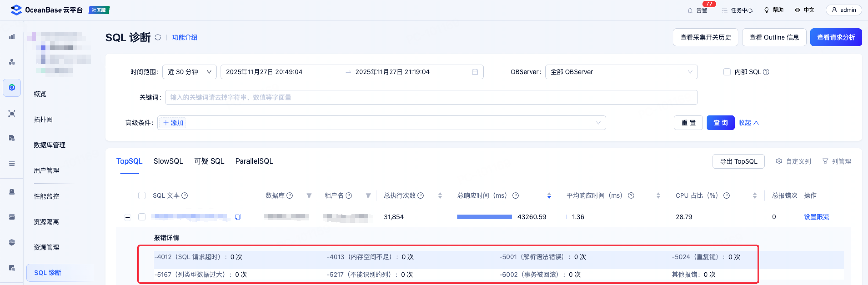Select the first SQL row checkbox

[x=142, y=217]
